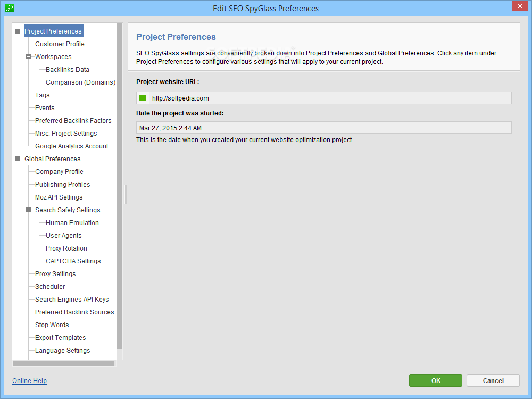
Task: Collapse the Global Preferences tree node
Action: click(18, 159)
